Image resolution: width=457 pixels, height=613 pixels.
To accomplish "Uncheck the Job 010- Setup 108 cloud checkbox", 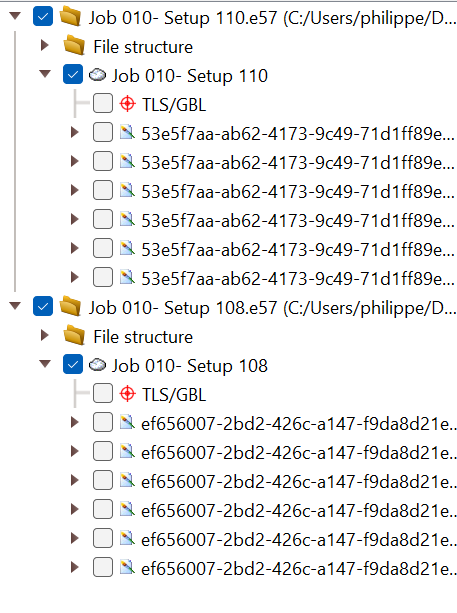I will [73, 364].
